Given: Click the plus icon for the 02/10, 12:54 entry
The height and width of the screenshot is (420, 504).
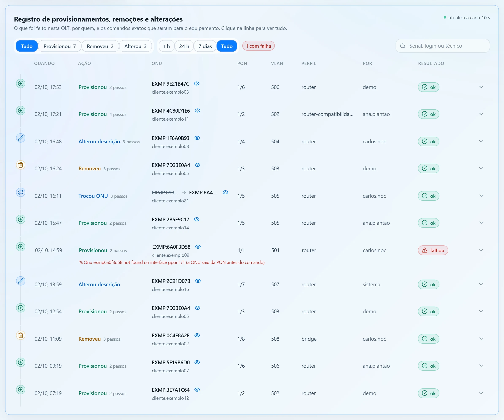Looking at the screenshot, I should 21,308.
